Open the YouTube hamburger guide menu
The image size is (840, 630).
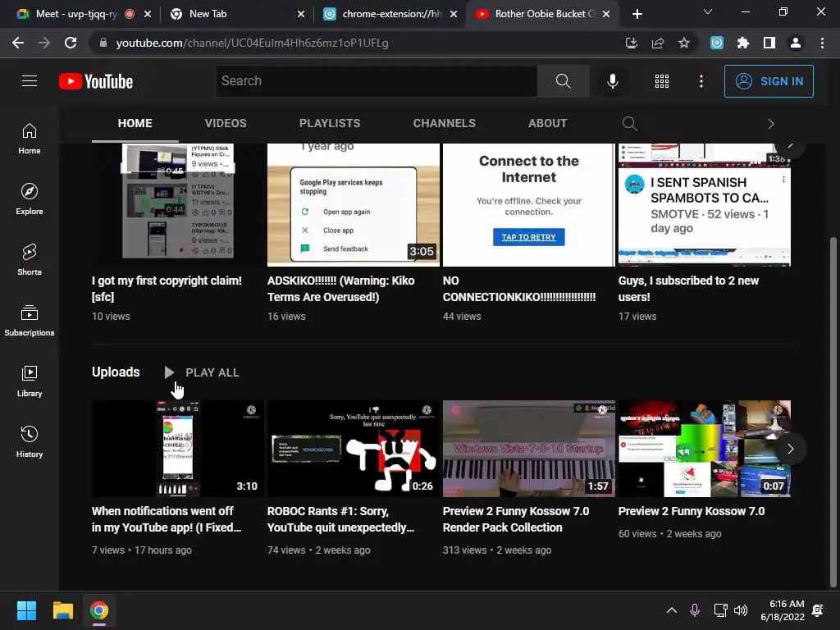pyautogui.click(x=30, y=81)
